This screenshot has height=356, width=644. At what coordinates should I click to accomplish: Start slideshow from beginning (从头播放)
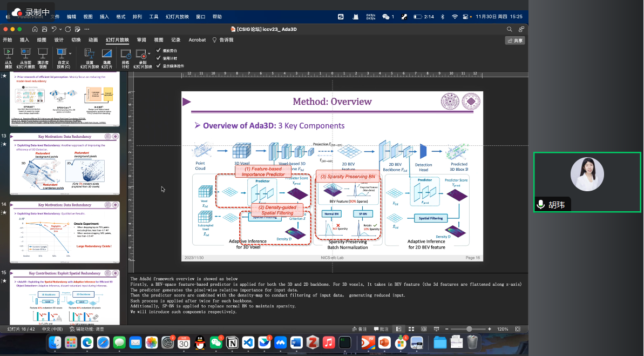8,58
